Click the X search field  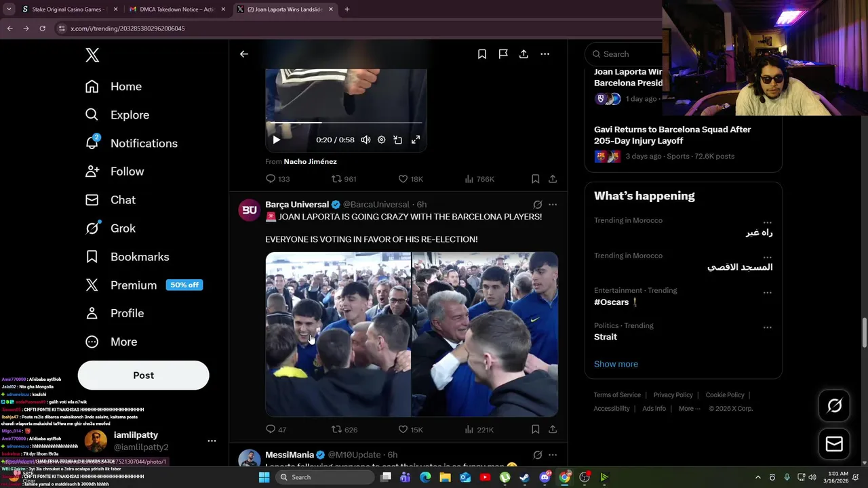pyautogui.click(x=624, y=54)
